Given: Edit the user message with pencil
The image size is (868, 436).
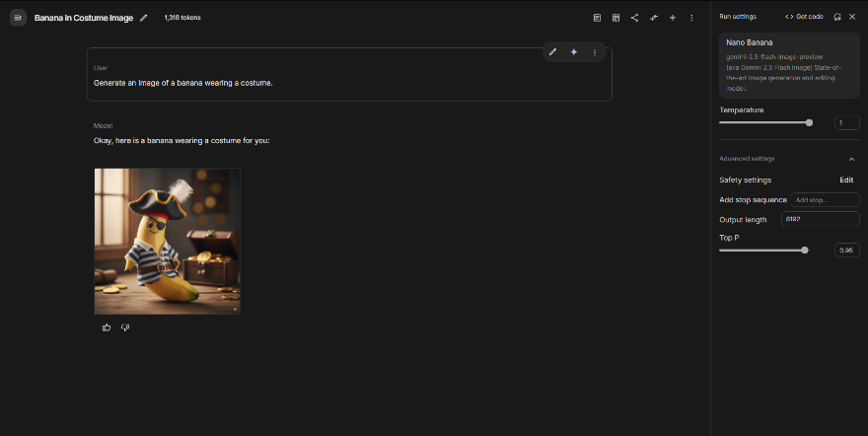Looking at the screenshot, I should [x=552, y=52].
